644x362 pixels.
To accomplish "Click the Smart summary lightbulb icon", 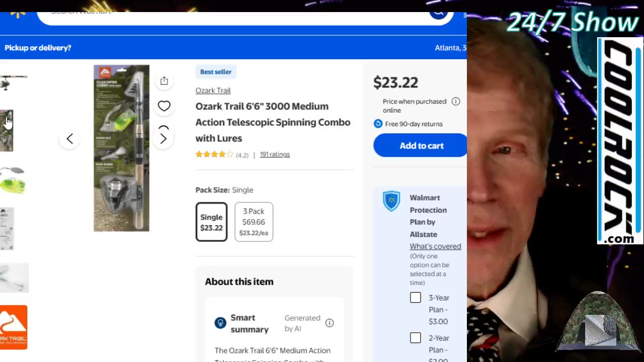I will pyautogui.click(x=220, y=323).
